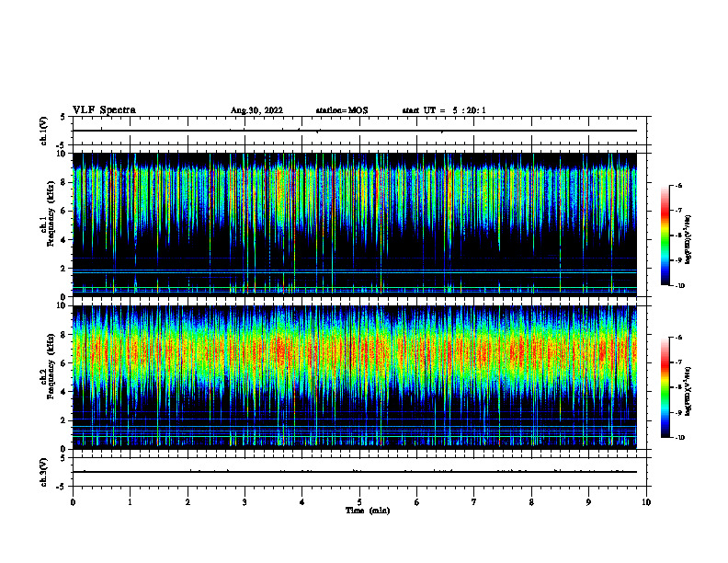The image size is (728, 563).
Task: Click the ch.2 log(PSD) colorbar unit label
Action: pos(688,391)
